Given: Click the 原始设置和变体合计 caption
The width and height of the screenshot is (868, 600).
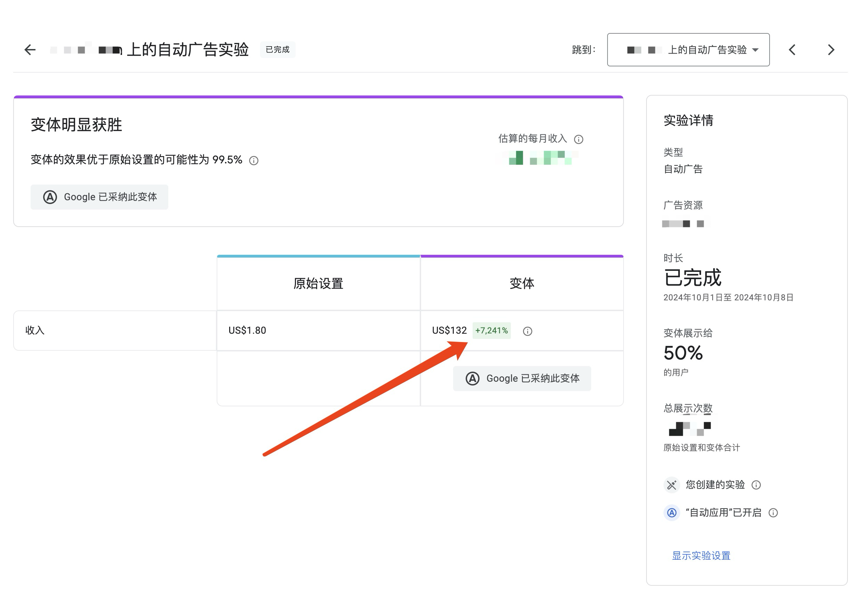Looking at the screenshot, I should (x=701, y=447).
